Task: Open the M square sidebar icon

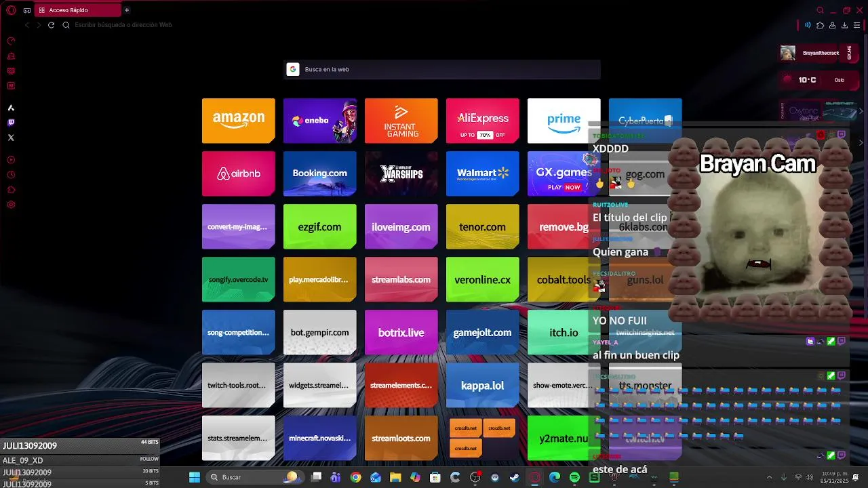Action: click(11, 86)
